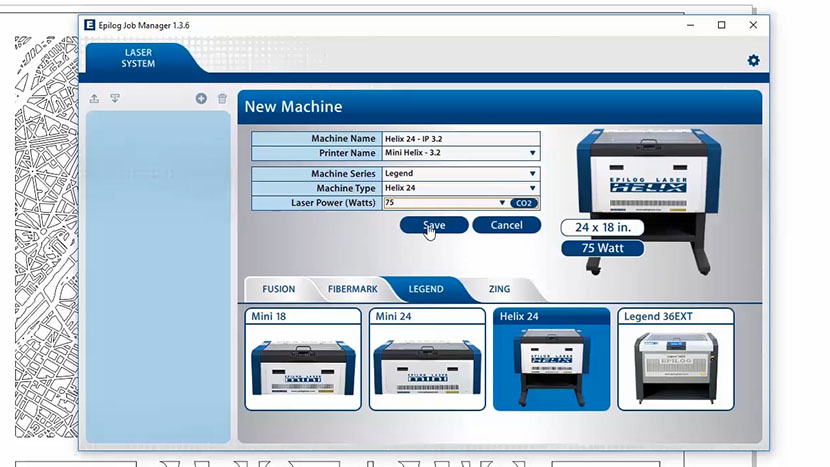The image size is (830, 467).
Task: Go to the Laser System tab
Action: 138,58
